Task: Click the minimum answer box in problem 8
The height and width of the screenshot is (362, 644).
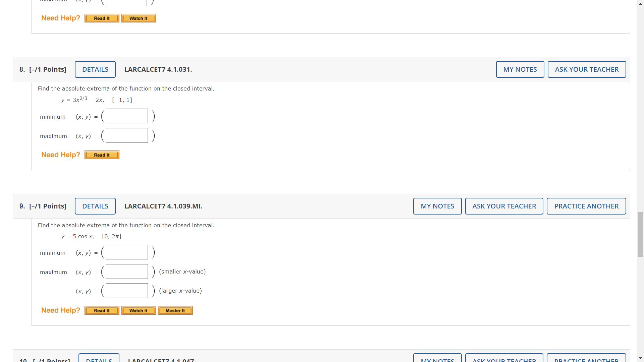Action: pyautogui.click(x=126, y=116)
